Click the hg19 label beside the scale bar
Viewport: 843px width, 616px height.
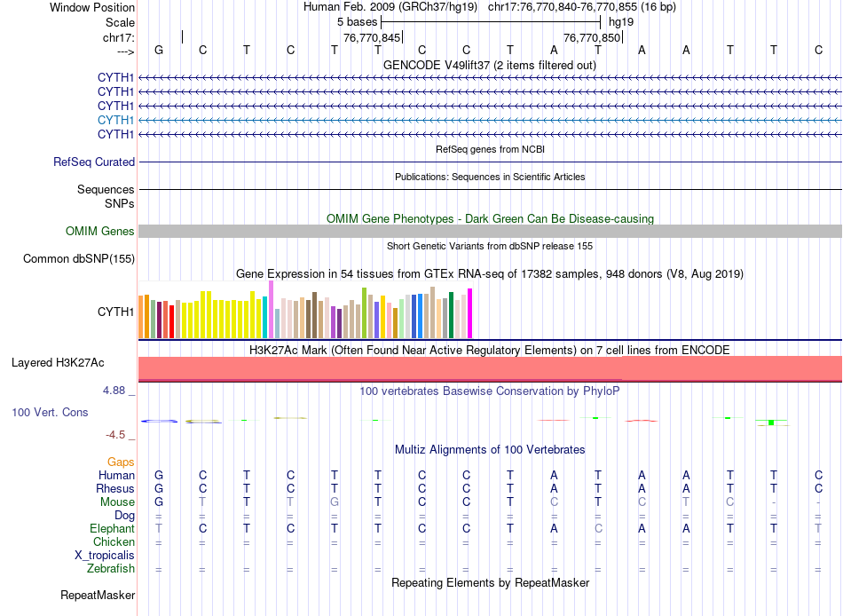[621, 22]
